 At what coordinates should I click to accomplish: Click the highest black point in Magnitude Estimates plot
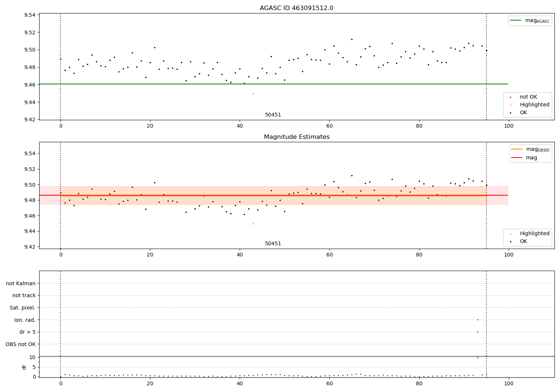352,175
